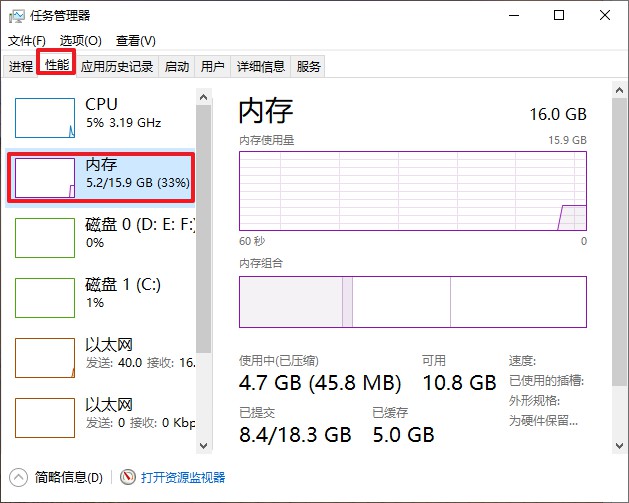Switch to the 详细信息 tab
Image resolution: width=629 pixels, height=503 pixels.
pos(261,66)
